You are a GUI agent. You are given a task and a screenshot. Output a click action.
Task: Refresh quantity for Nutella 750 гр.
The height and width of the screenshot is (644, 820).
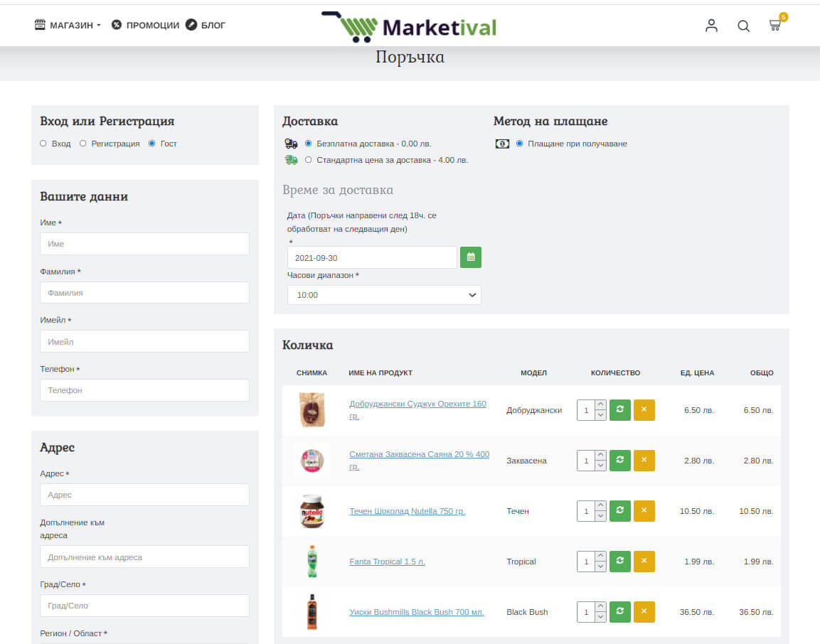click(619, 510)
